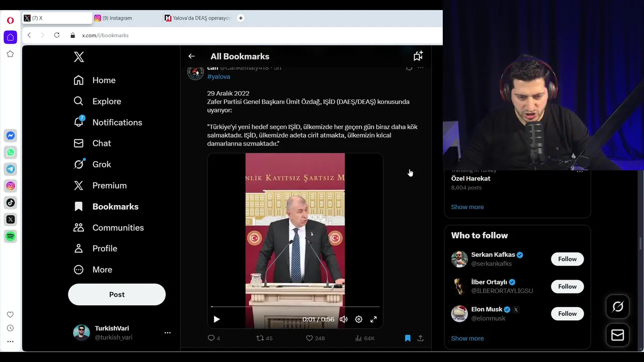
Task: Open history in Opera sidebar
Action: (x=10, y=328)
